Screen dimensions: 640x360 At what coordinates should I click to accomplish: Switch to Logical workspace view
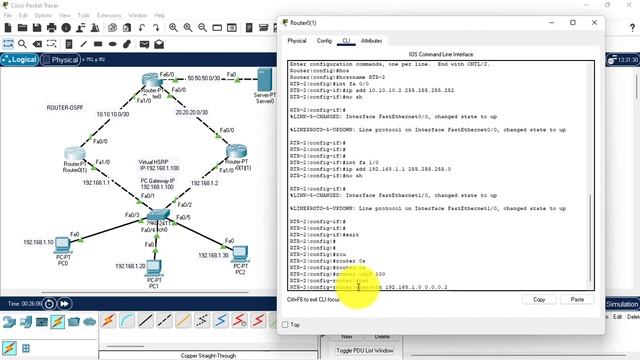(x=20, y=60)
